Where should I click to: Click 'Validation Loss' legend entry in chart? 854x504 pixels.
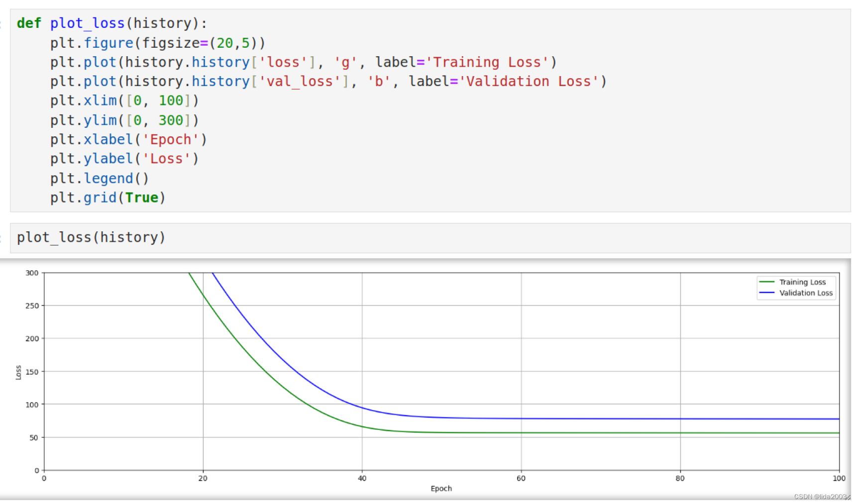click(x=796, y=293)
